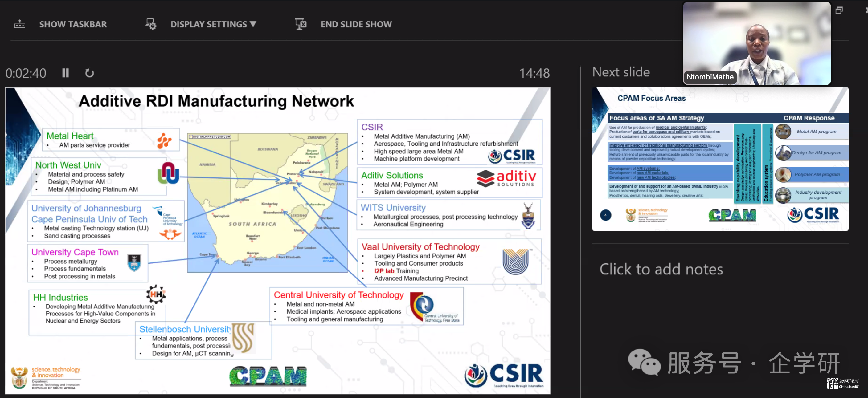868x398 pixels.
Task: Click the science, technology & innovation coat of arms
Action: [x=19, y=378]
